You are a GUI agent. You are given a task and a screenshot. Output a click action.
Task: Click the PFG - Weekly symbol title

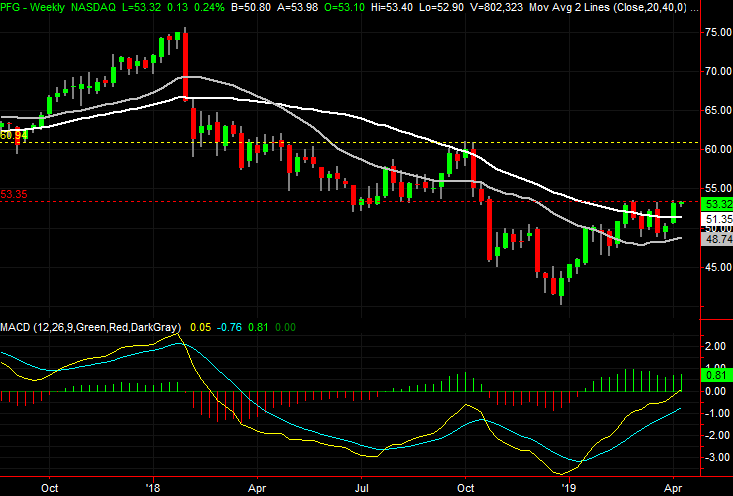pyautogui.click(x=32, y=7)
